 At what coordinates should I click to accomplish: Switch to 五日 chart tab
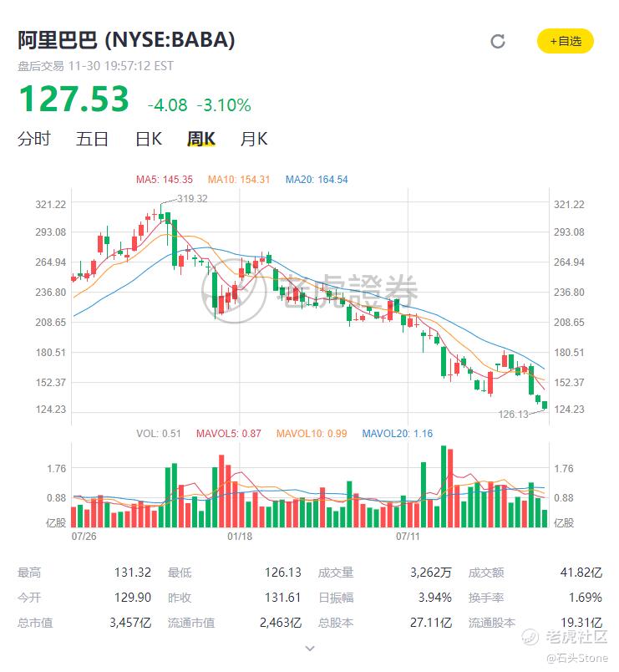pyautogui.click(x=92, y=139)
